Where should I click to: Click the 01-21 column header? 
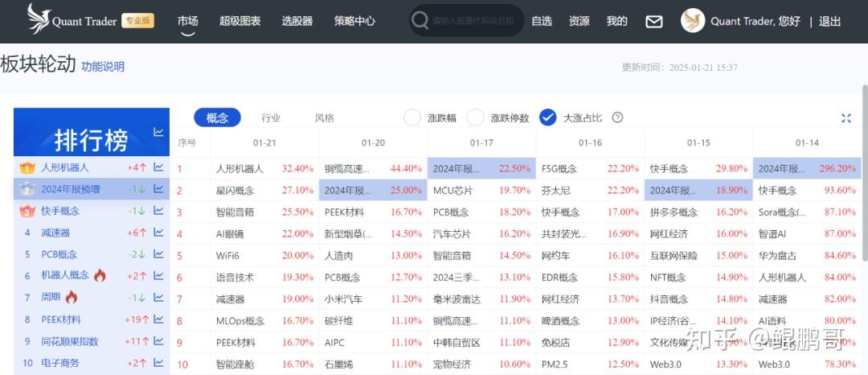(x=264, y=143)
